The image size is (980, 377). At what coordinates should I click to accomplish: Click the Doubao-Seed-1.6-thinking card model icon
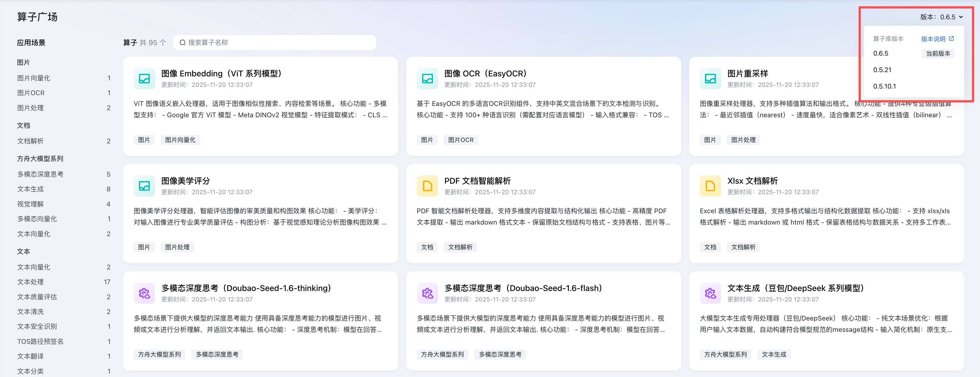[144, 293]
